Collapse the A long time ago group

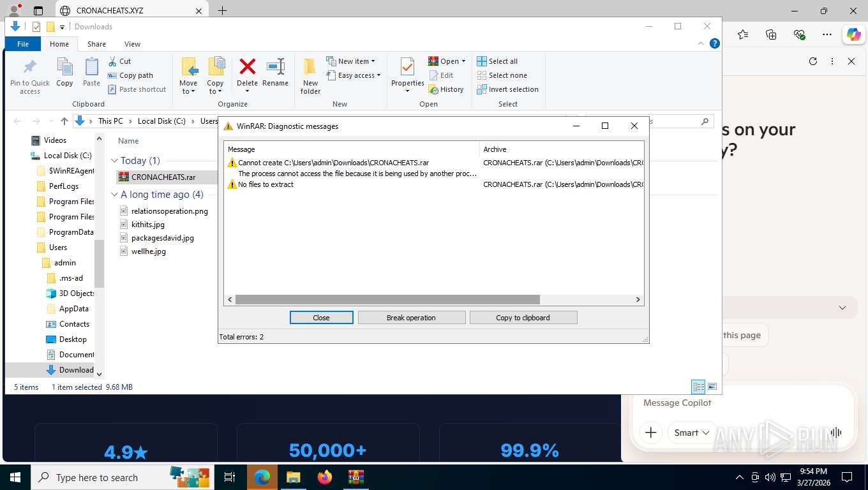pyautogui.click(x=115, y=195)
